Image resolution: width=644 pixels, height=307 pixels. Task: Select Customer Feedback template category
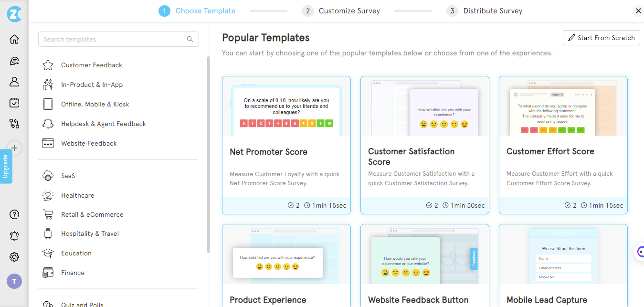tap(91, 65)
